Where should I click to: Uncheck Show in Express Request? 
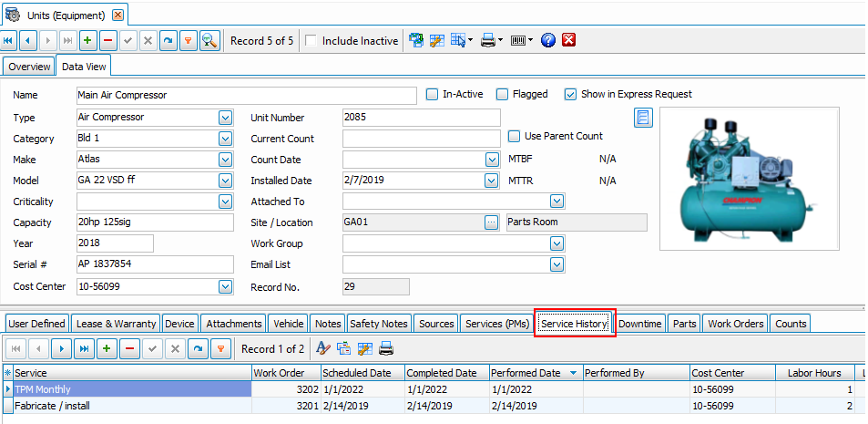(570, 95)
